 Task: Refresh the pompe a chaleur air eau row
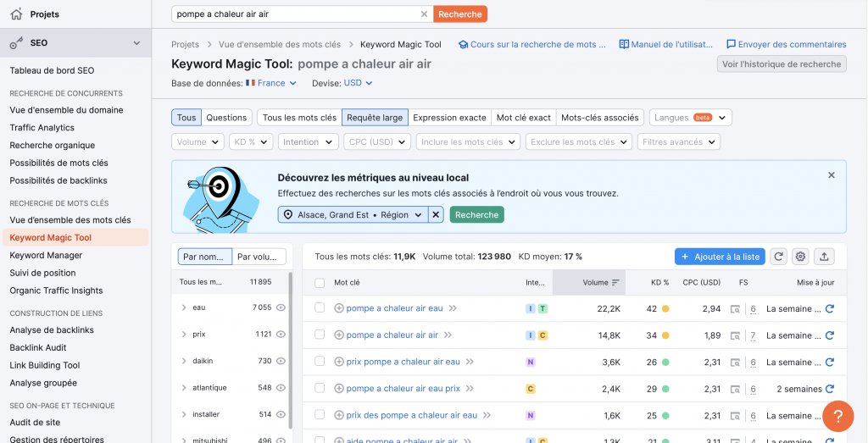click(x=830, y=309)
